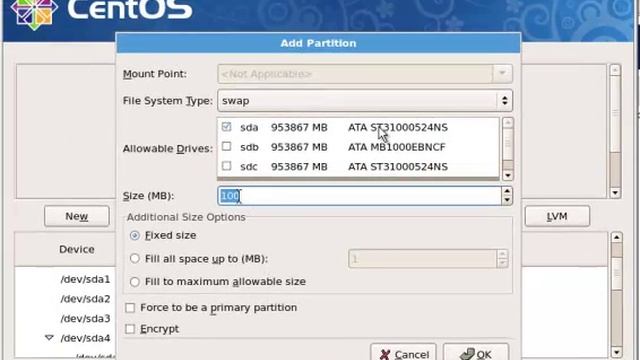The height and width of the screenshot is (360, 640).
Task: Increase Size (MB) with up arrow
Action: pos(507,191)
